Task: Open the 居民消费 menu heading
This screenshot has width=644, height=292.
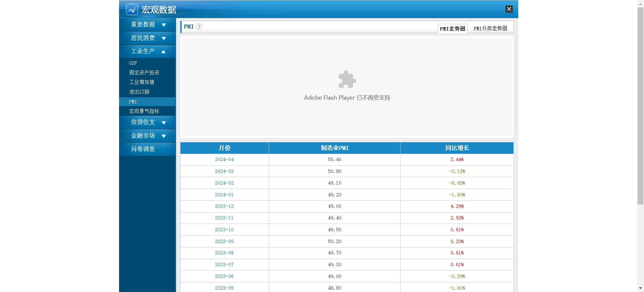Action: [143, 38]
